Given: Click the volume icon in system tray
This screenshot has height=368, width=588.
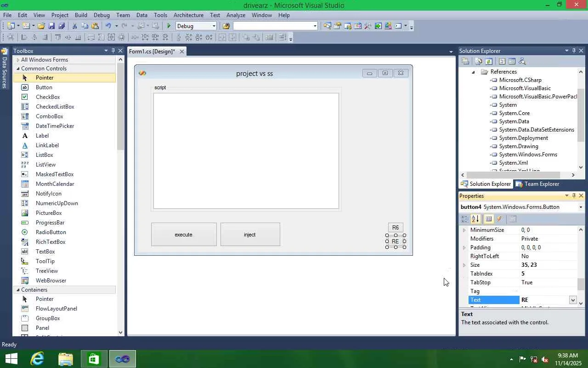Looking at the screenshot, I should tap(545, 359).
